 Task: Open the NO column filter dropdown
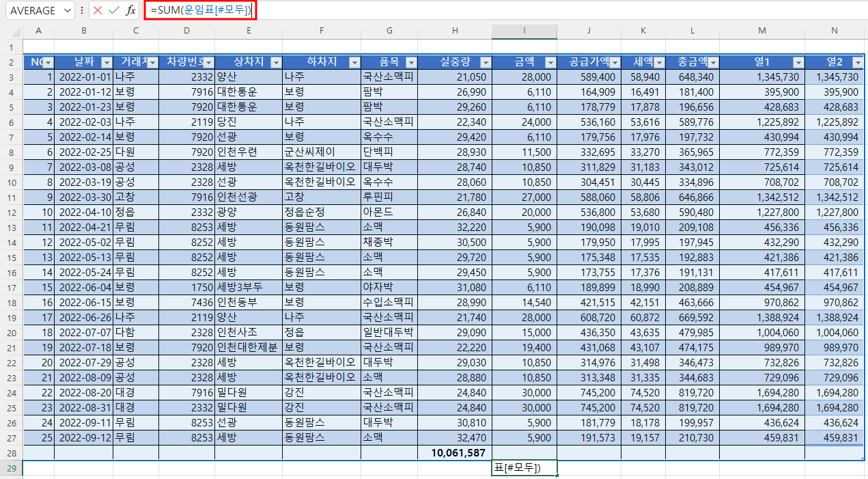pos(48,62)
